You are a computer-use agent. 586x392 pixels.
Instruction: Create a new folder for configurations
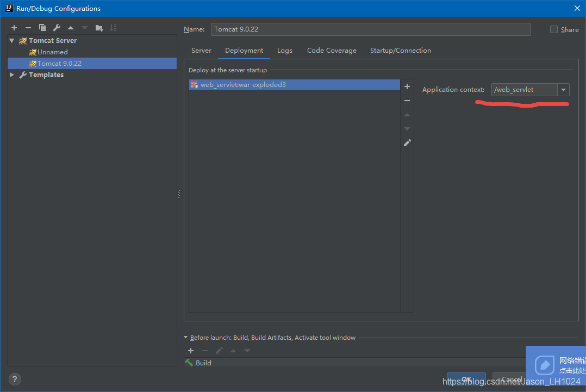tap(99, 27)
